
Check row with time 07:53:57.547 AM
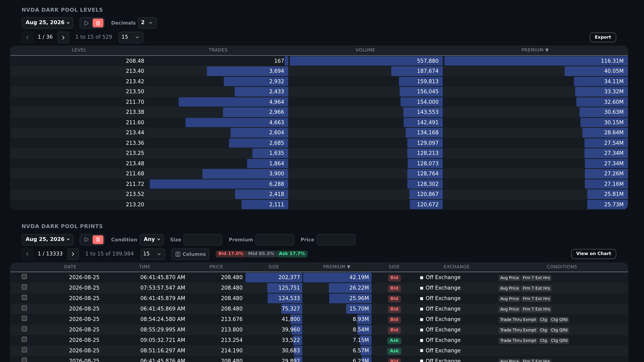pyautogui.click(x=24, y=287)
